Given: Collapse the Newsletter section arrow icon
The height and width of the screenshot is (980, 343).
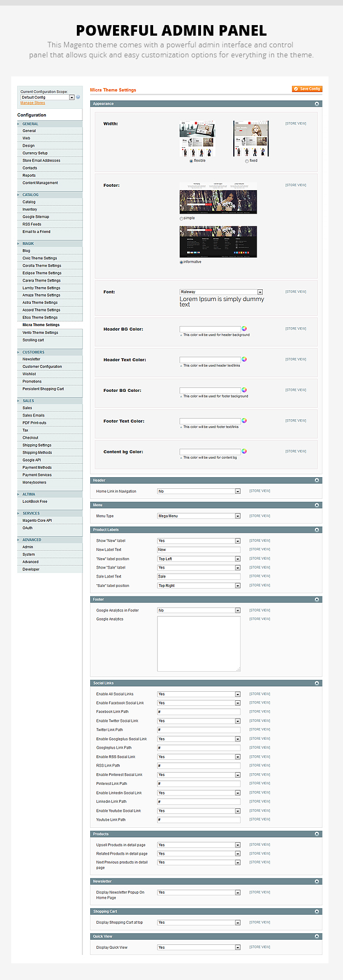Looking at the screenshot, I should [317, 881].
